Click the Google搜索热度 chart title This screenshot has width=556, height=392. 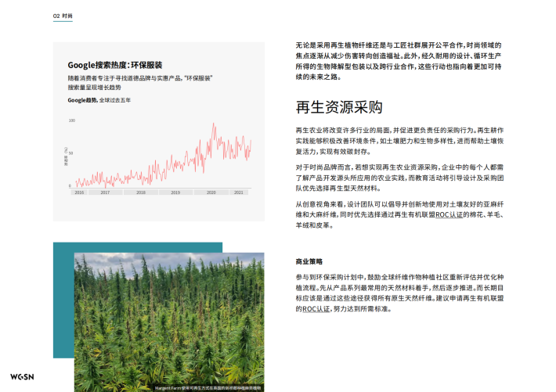coord(114,64)
